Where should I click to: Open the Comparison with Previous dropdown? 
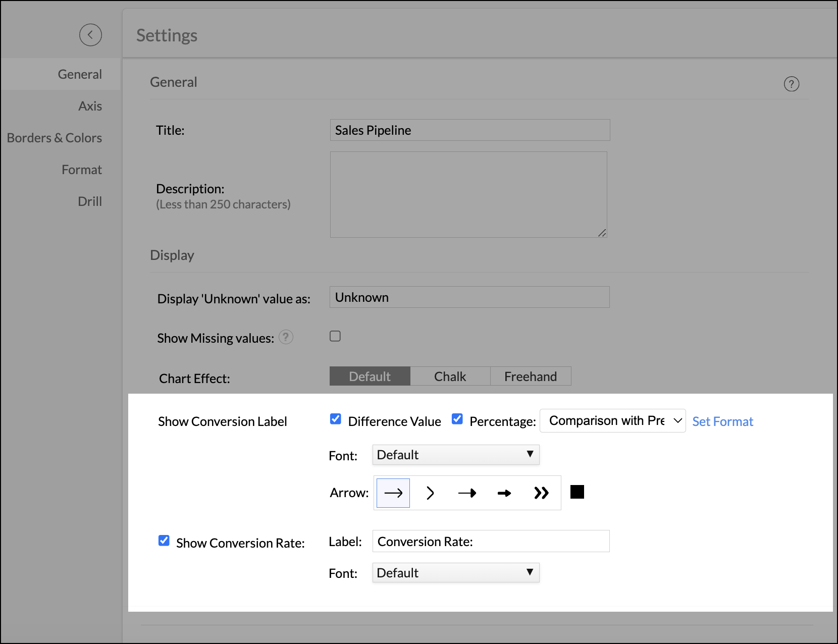612,421
